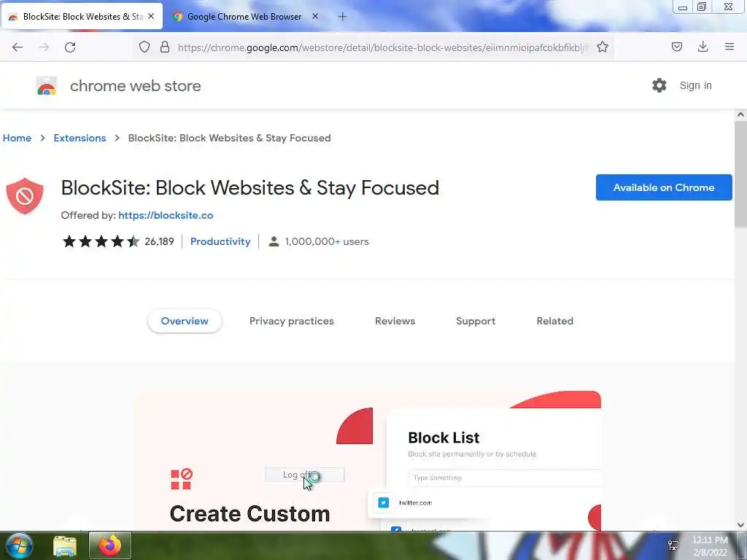Switch to Google Chrome Web Browser tab
Viewport: 747px width, 560px height.
tap(244, 17)
